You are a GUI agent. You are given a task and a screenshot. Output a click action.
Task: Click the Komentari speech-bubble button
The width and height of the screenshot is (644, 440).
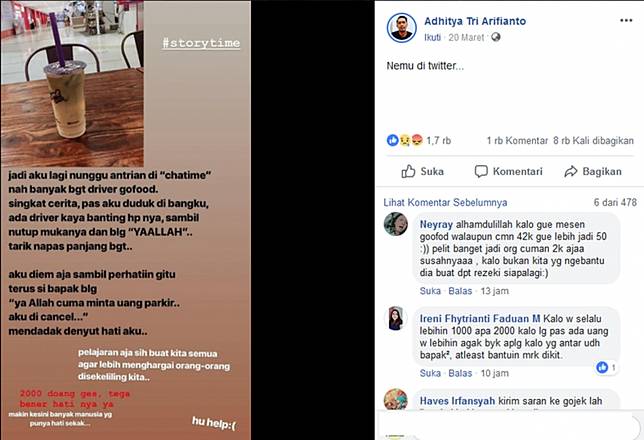pyautogui.click(x=508, y=171)
